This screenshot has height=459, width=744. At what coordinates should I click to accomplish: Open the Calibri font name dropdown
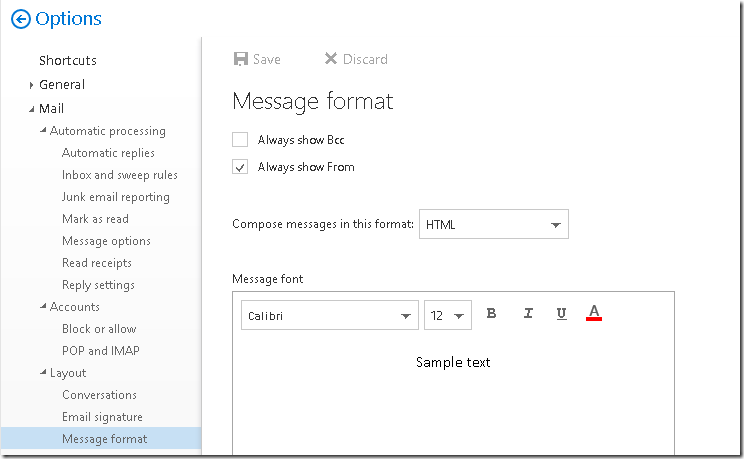330,315
